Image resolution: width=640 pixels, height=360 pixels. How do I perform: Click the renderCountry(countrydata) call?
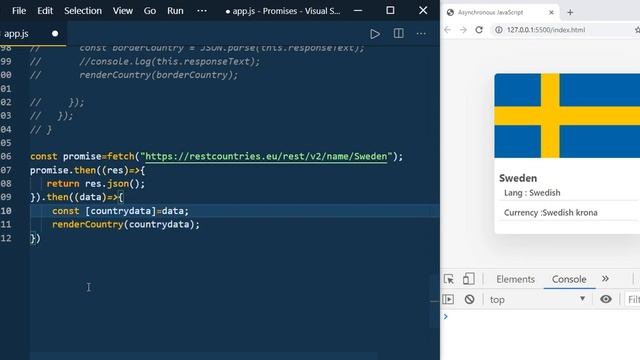(126, 224)
